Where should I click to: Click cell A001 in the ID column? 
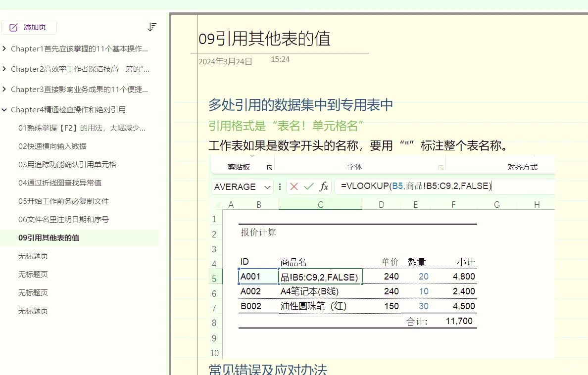(258, 277)
